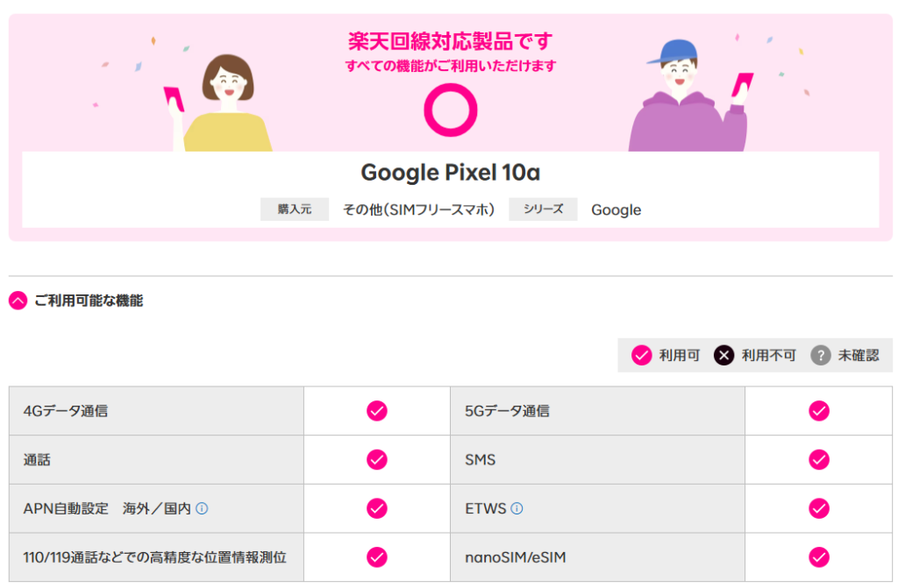Click the woman holding phone illustration
This screenshot has height=588, width=898.
[x=220, y=103]
